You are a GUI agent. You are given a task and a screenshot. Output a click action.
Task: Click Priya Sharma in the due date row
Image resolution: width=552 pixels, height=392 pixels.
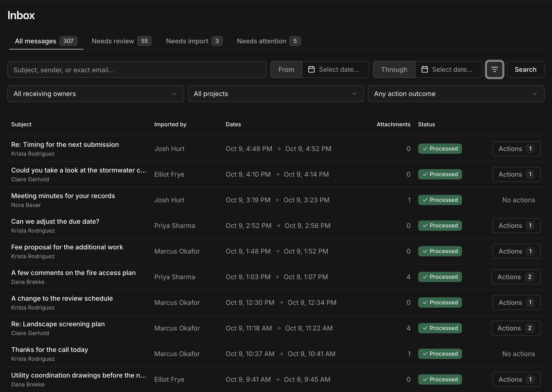point(175,225)
